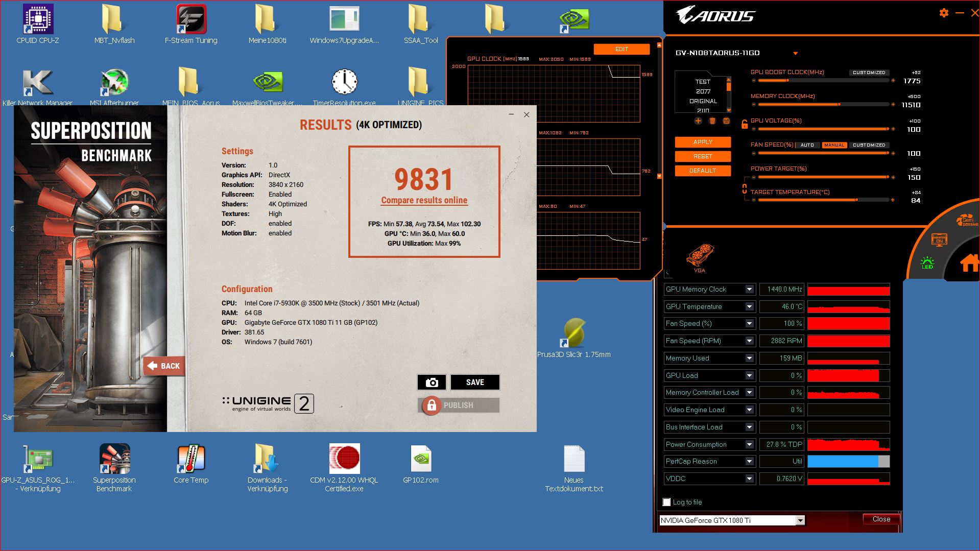Select the TEST profile

703,82
